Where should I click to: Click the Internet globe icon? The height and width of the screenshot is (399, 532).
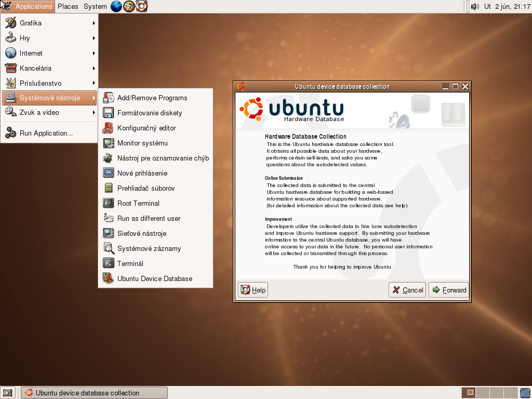tap(10, 54)
